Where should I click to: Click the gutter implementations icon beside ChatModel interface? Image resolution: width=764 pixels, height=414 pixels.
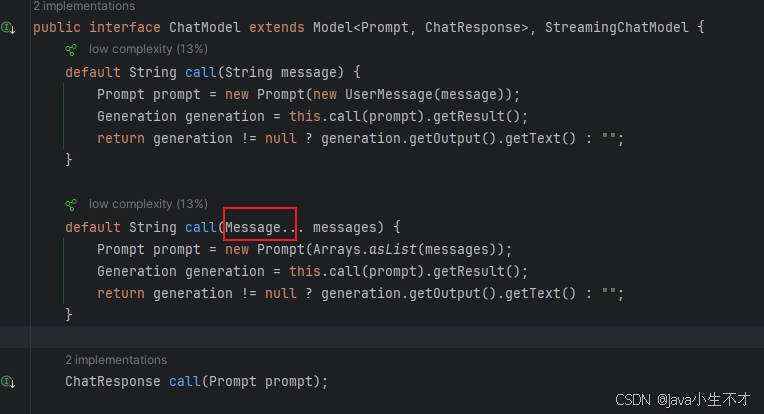point(8,28)
